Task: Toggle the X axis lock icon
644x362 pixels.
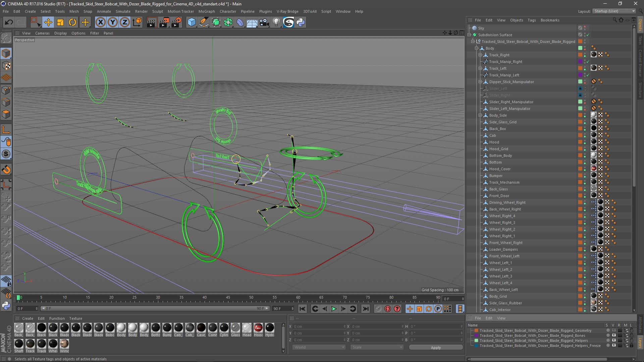Action: tap(100, 22)
